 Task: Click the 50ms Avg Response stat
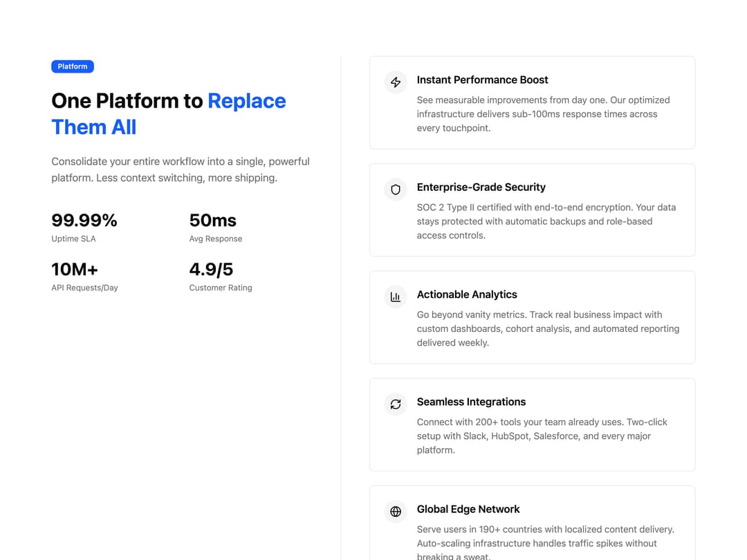pyautogui.click(x=215, y=227)
